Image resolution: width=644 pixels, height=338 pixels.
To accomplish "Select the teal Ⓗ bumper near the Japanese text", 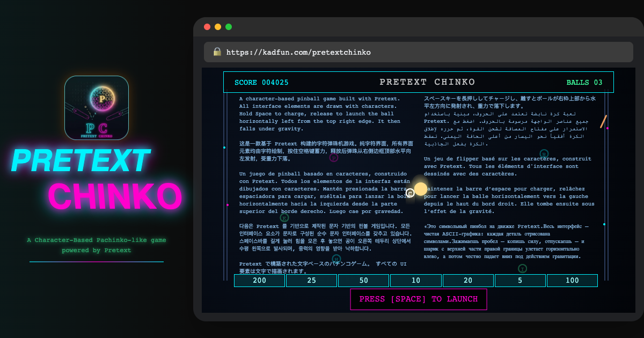I will 336,260.
